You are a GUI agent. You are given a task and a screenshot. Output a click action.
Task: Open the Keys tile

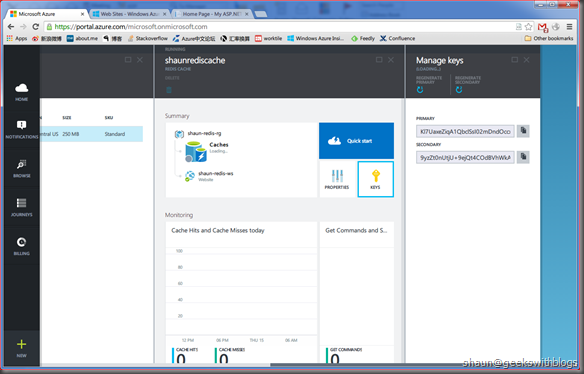375,179
